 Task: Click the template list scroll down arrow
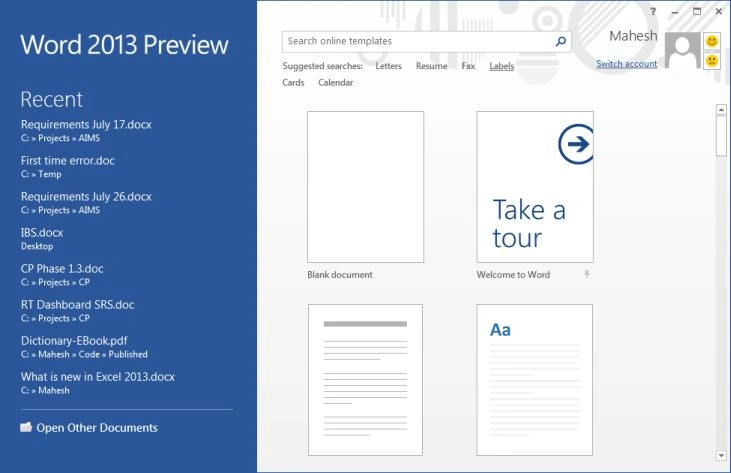[x=721, y=456]
